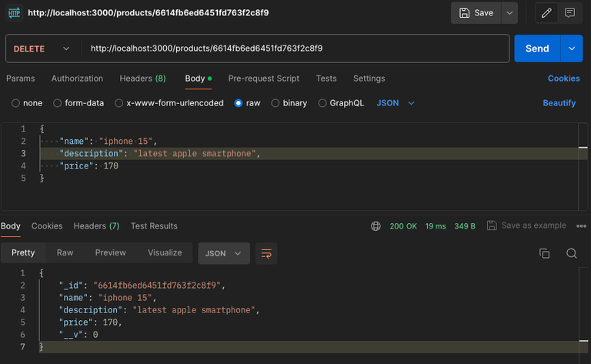
Task: Click Save as example
Action: (526, 225)
